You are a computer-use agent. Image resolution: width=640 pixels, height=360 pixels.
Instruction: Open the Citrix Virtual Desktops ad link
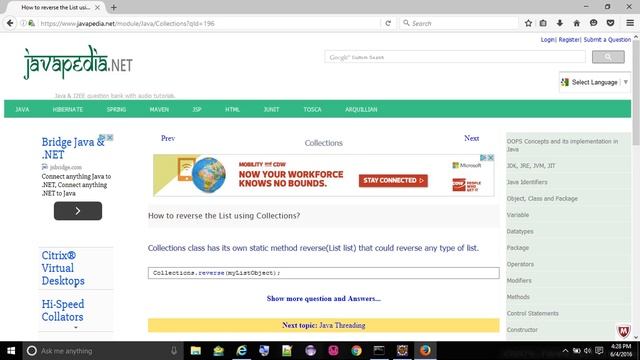pos(63,268)
